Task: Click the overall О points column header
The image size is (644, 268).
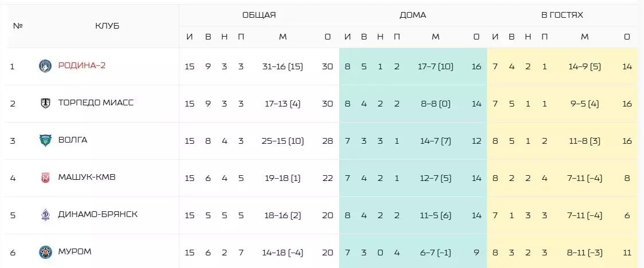Action: [x=327, y=37]
